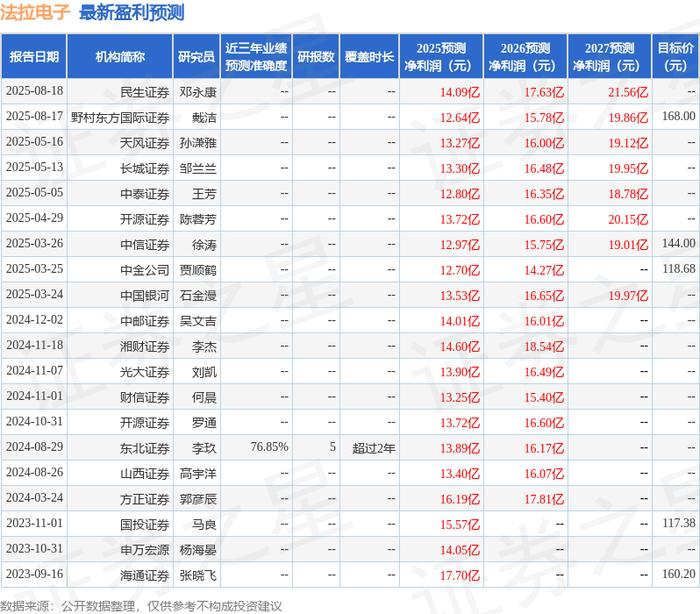Click target price 118.68
This screenshot has width=700, height=614.
[x=679, y=269]
